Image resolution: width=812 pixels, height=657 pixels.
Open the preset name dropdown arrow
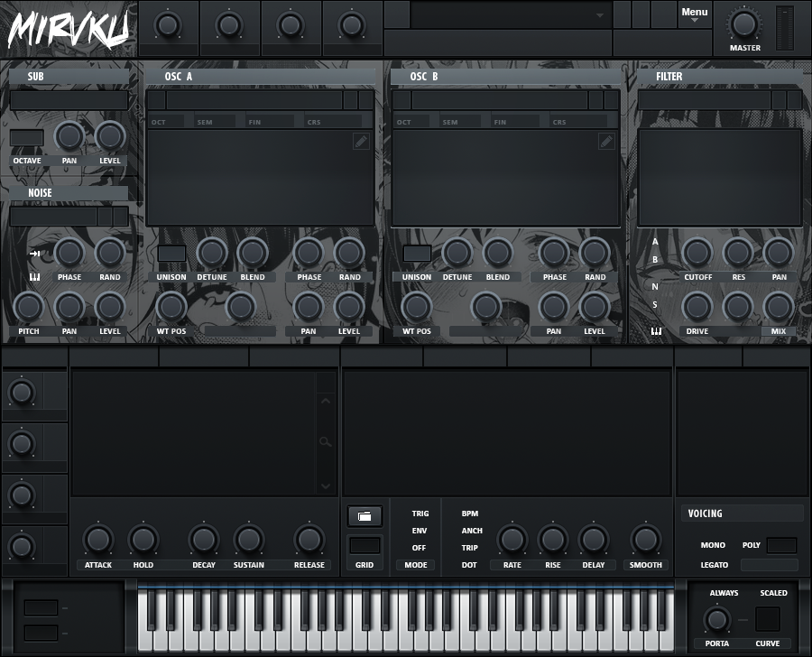[600, 15]
